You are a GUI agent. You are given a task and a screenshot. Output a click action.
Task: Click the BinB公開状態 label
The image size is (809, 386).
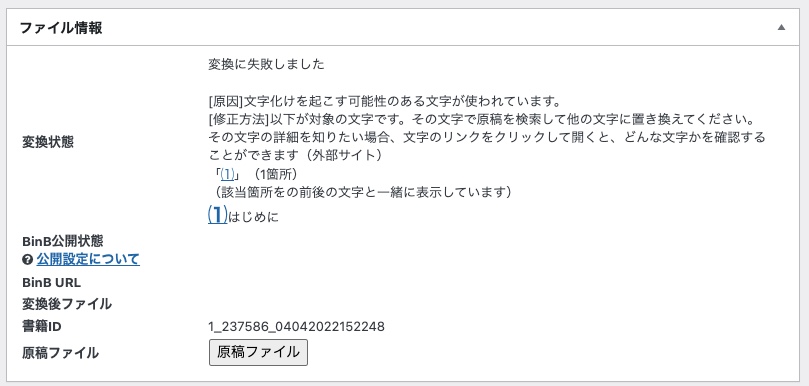[x=63, y=241]
